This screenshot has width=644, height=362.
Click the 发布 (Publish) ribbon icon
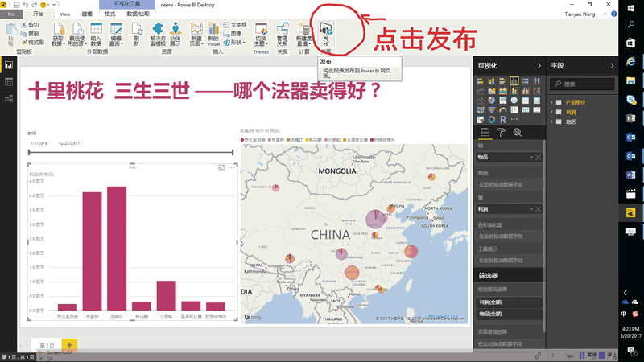point(325,34)
